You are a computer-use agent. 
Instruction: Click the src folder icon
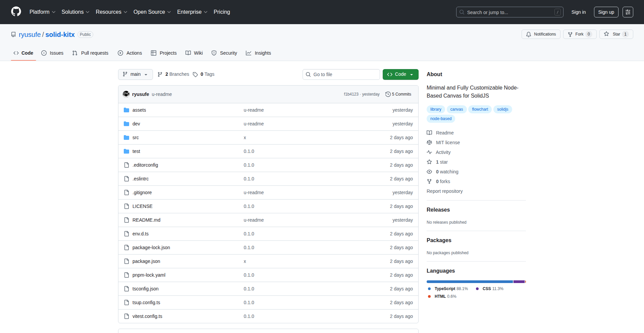tap(126, 137)
